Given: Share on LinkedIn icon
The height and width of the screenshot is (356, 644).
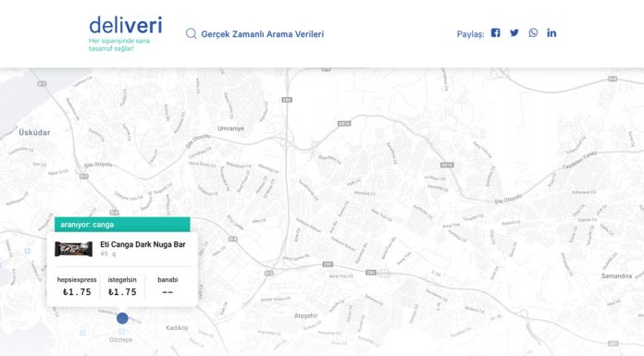Looking at the screenshot, I should coord(551,33).
